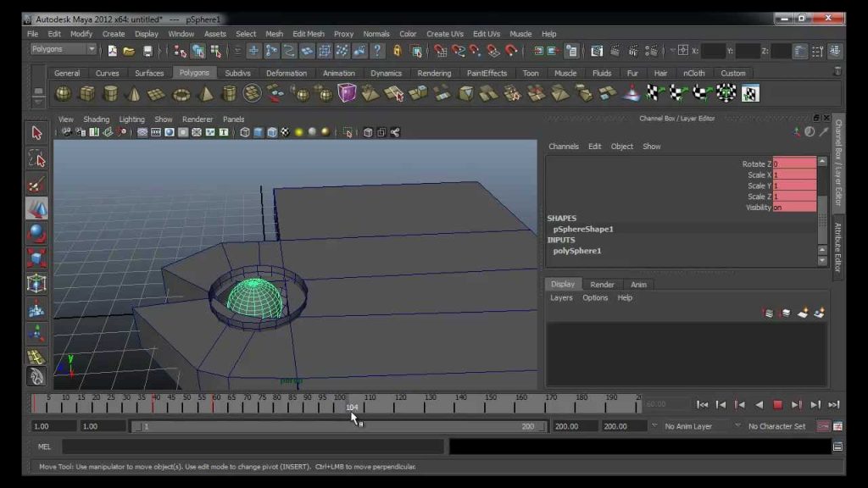Activate the Scale tool
Screen dimensions: 868x488
(x=36, y=259)
